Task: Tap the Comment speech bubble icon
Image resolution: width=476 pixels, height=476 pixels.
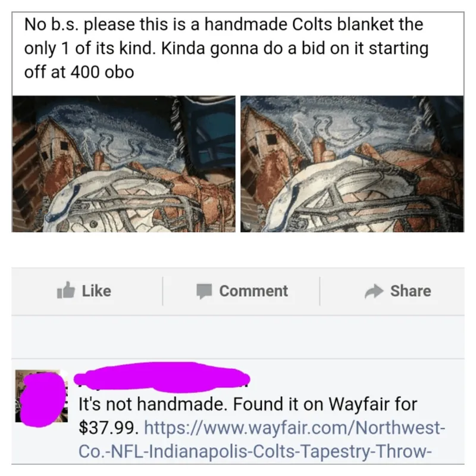Action: (204, 291)
